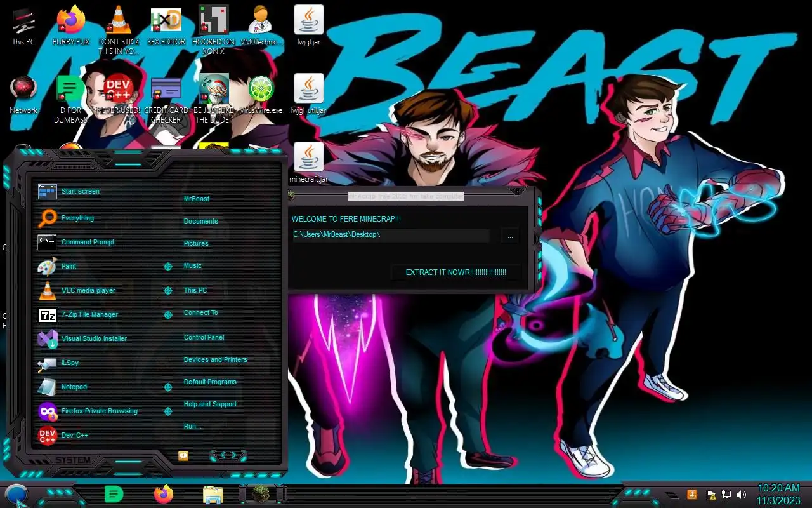The height and width of the screenshot is (508, 812).
Task: Open Network desktop icon
Action: click(x=23, y=95)
